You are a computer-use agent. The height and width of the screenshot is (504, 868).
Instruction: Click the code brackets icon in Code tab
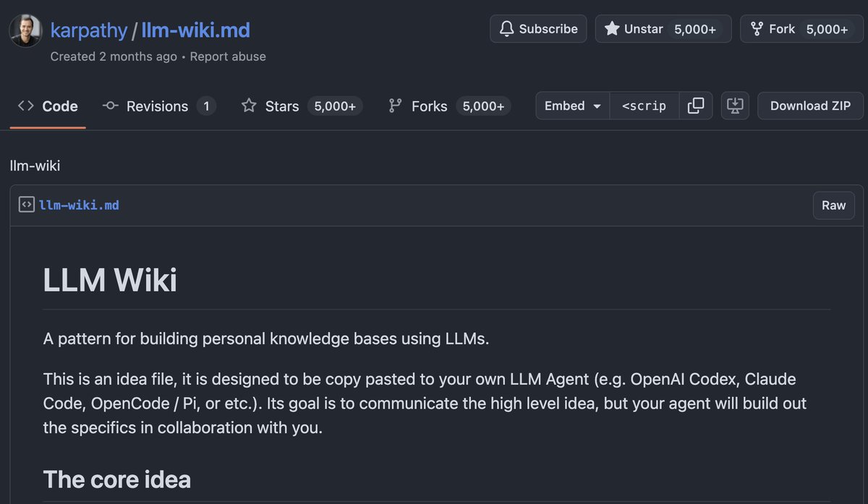coord(26,106)
